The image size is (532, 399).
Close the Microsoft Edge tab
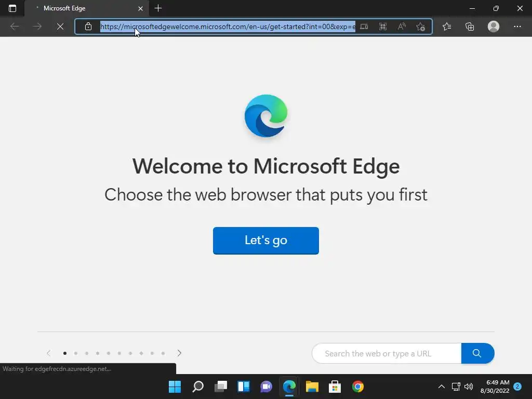(140, 8)
